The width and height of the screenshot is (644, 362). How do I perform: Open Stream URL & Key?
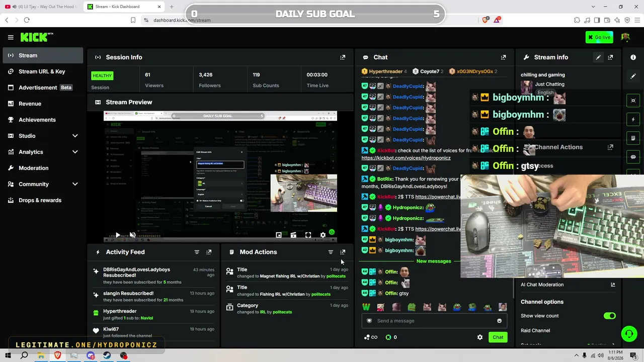click(x=43, y=71)
